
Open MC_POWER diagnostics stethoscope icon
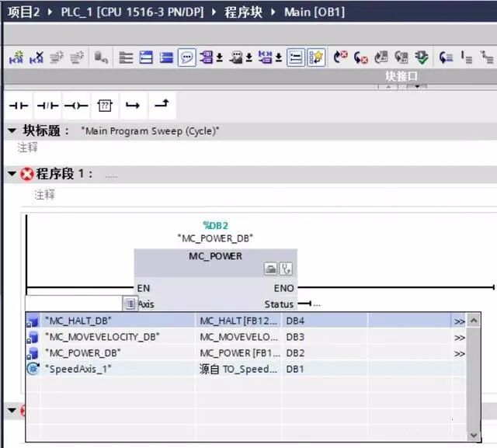pyautogui.click(x=286, y=269)
